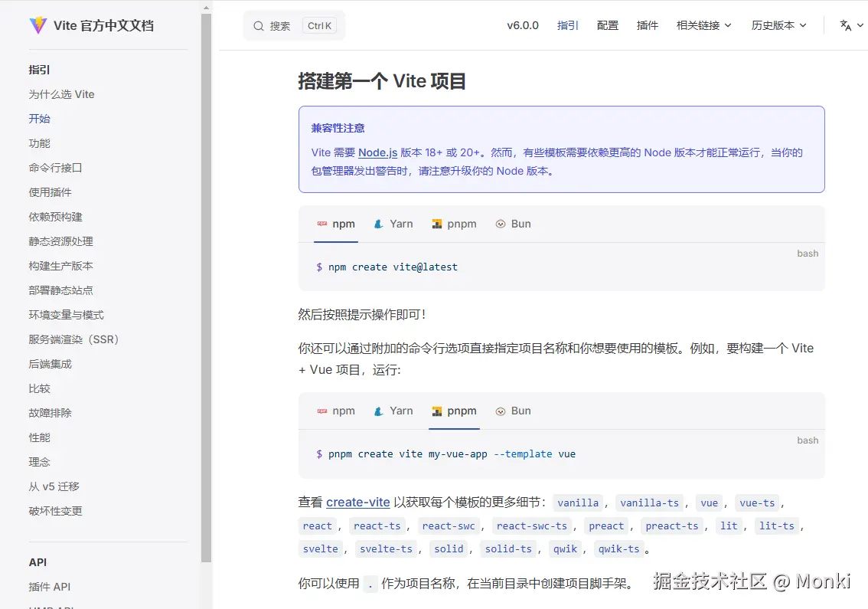This screenshot has width=868, height=609.
Task: Expand the 相关链接 dropdown
Action: [x=703, y=25]
